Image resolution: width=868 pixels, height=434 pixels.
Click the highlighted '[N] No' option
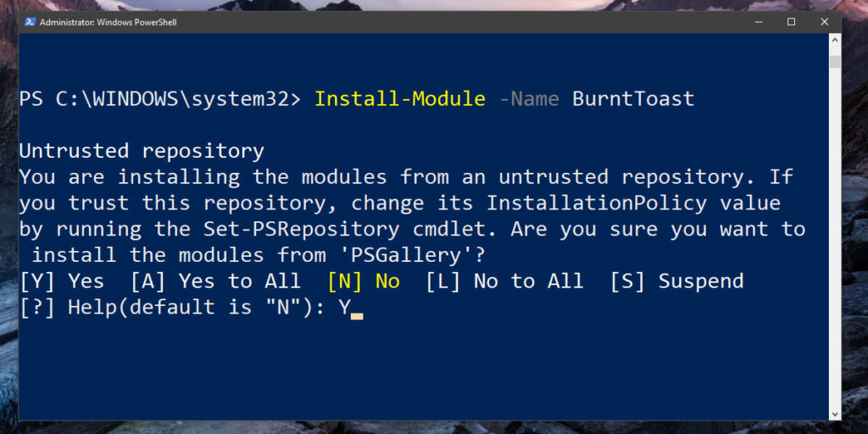(364, 281)
